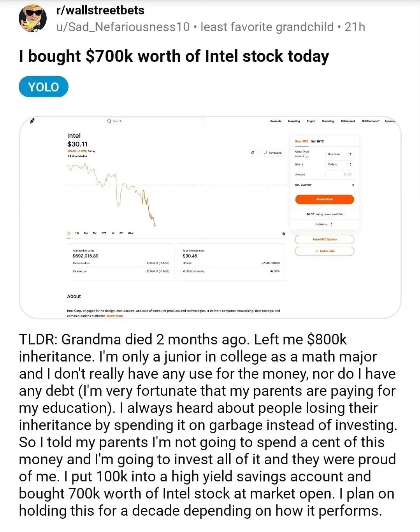The width and height of the screenshot is (420, 532).
Task: Toggle the Add to Lists checkmark button
Action: [x=324, y=251]
